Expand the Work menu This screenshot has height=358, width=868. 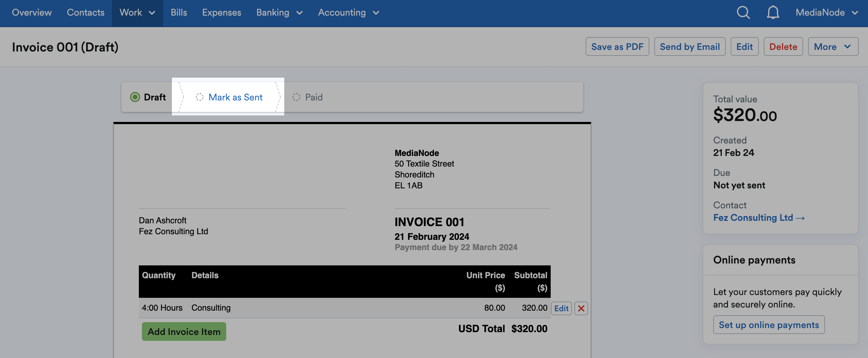[x=137, y=12]
